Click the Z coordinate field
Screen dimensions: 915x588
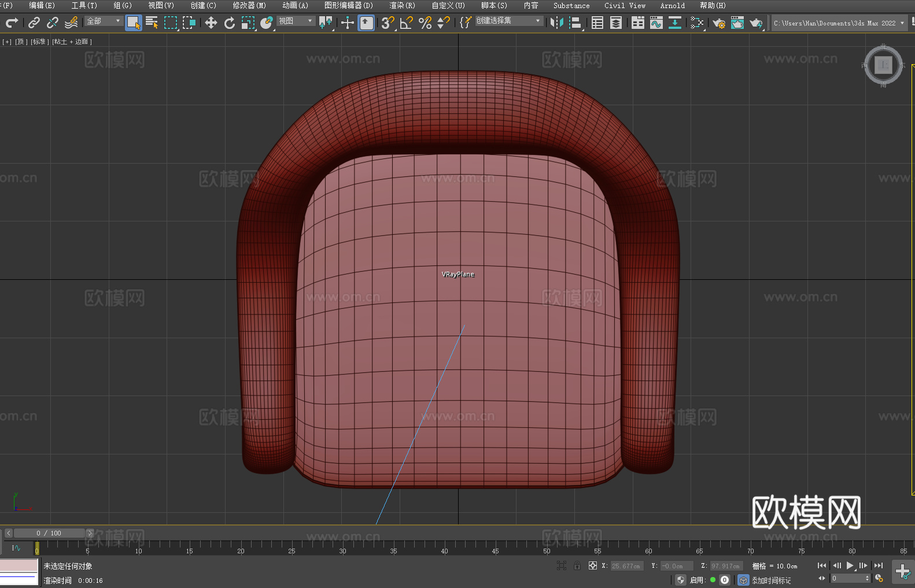pyautogui.click(x=726, y=566)
